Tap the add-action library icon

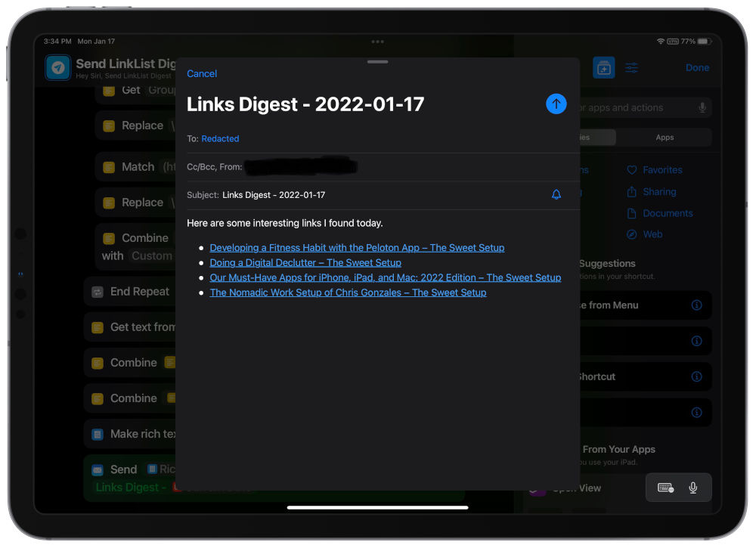603,68
